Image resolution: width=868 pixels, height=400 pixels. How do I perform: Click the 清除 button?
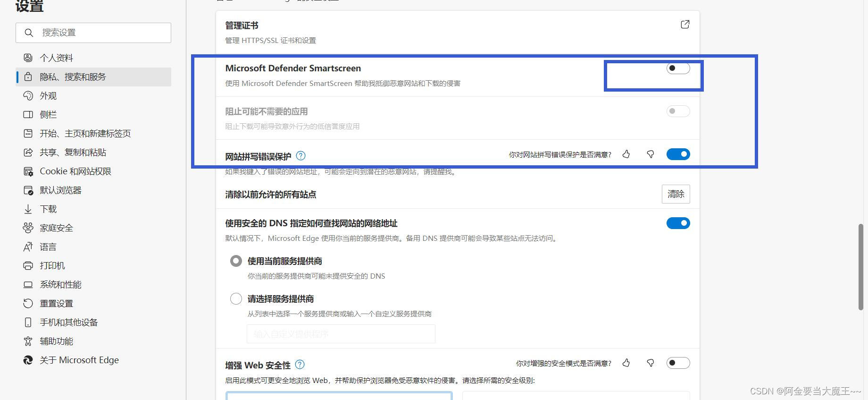676,194
